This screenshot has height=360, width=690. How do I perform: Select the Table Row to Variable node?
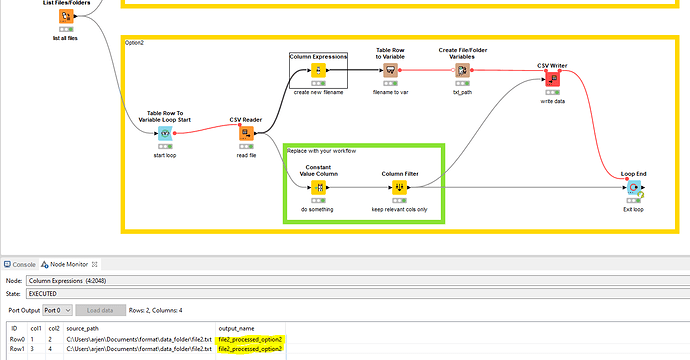tap(390, 70)
